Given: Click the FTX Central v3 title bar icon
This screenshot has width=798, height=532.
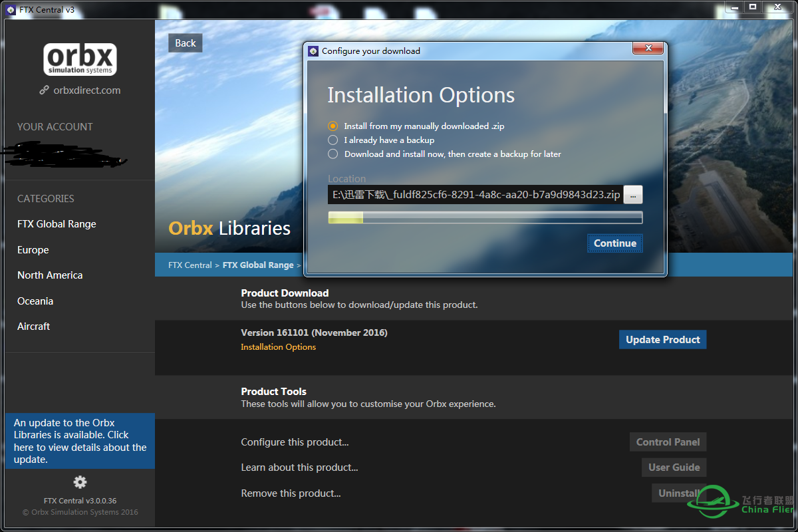Looking at the screenshot, I should click(x=10, y=9).
